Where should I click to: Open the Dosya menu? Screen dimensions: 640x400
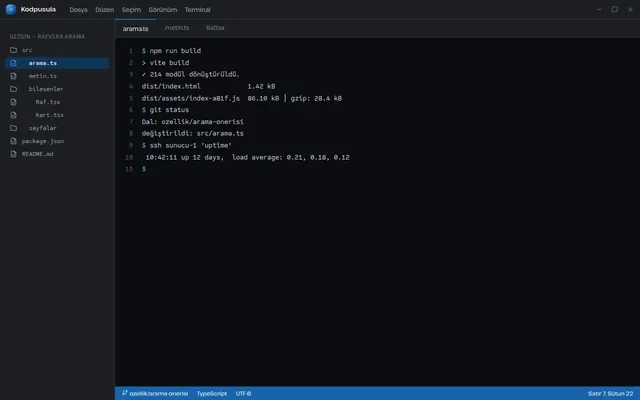point(78,9)
